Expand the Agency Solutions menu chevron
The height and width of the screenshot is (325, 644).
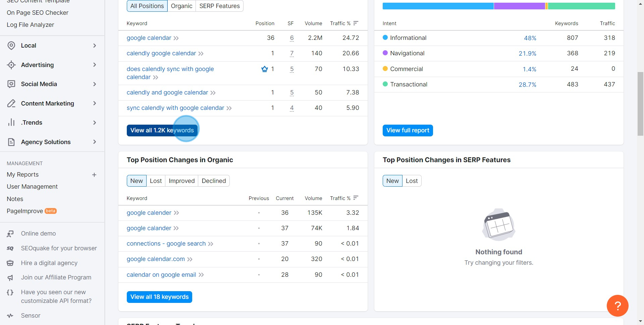point(95,142)
